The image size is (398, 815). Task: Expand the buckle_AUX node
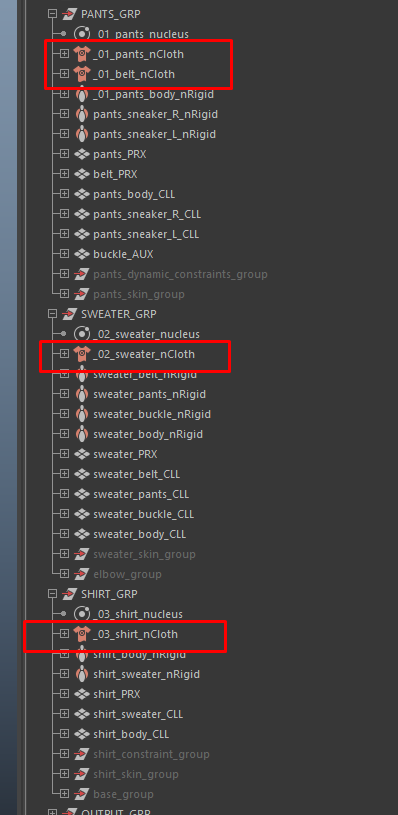point(64,254)
